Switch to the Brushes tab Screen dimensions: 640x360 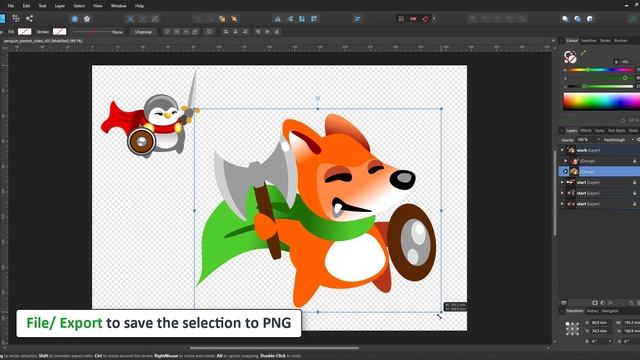click(620, 40)
